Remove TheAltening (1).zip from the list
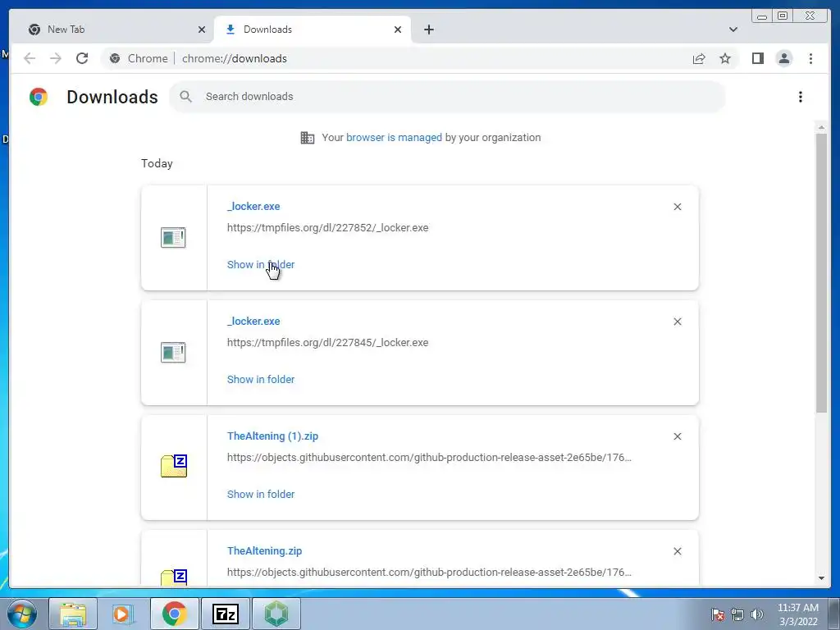This screenshot has width=840, height=630. [x=677, y=436]
